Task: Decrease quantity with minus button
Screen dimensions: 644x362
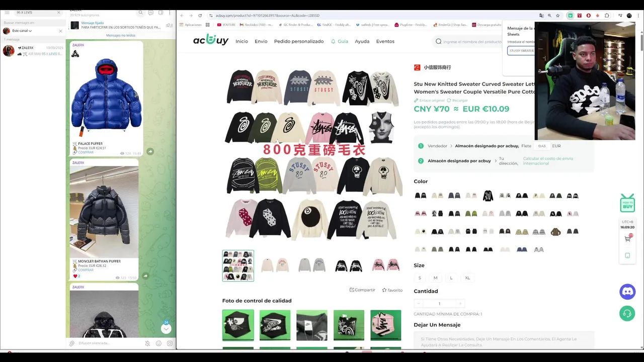Action: click(418, 303)
